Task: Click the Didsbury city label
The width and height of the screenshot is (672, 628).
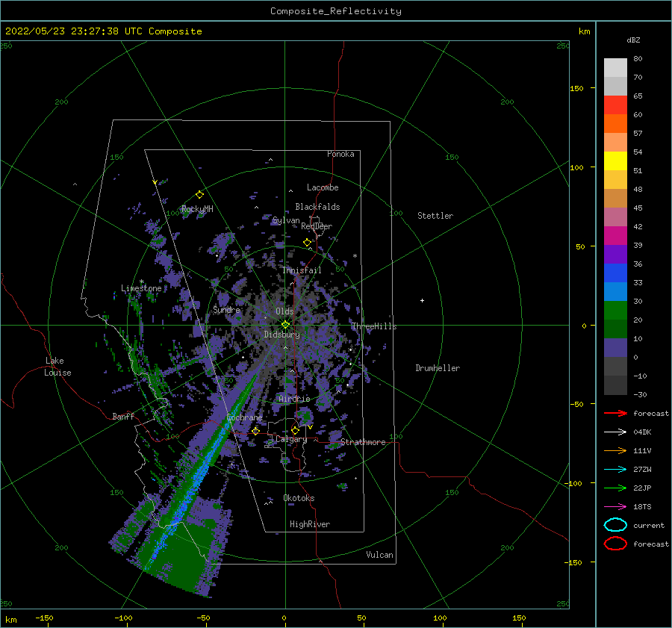Action: [282, 335]
